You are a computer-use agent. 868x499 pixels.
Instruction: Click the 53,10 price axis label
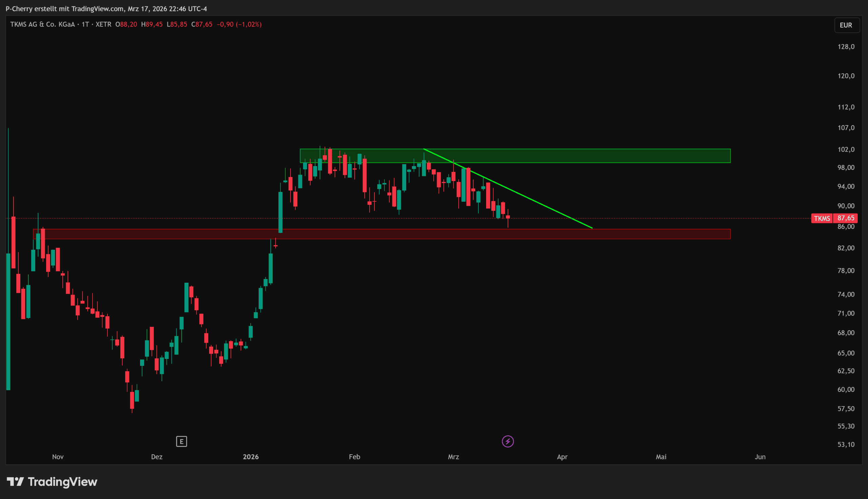tap(846, 444)
